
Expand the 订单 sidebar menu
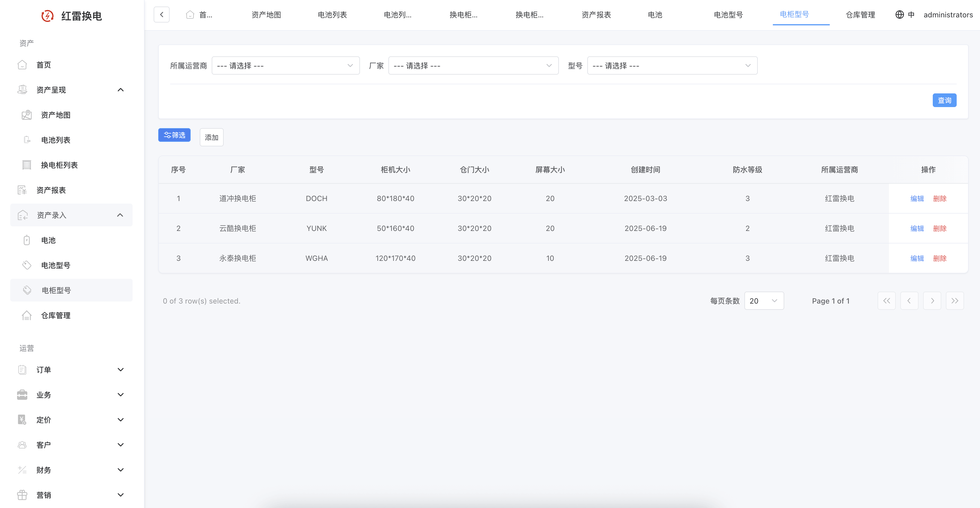121,370
